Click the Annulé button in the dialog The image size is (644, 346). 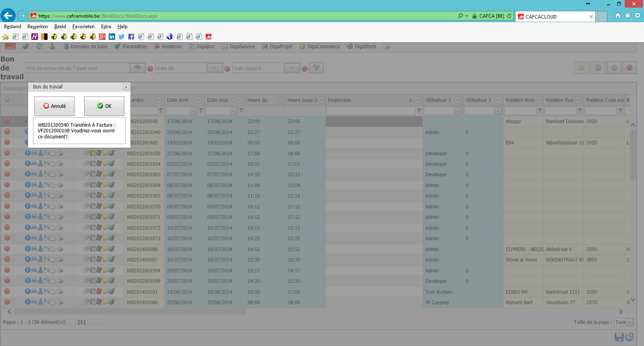click(54, 106)
